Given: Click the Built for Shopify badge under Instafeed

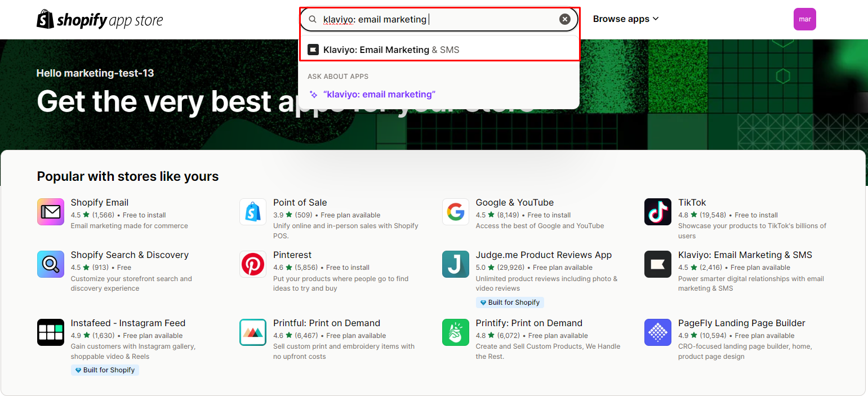Looking at the screenshot, I should click(105, 370).
